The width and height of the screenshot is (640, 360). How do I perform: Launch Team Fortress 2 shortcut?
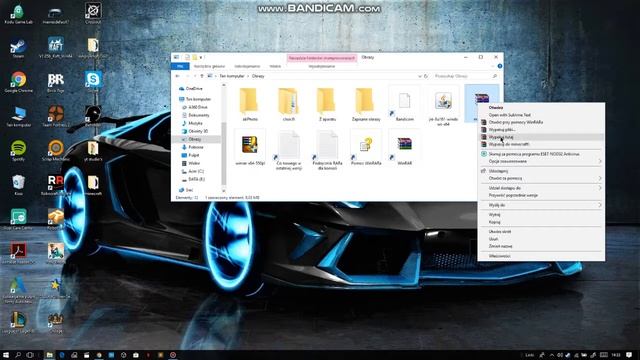coord(56,116)
